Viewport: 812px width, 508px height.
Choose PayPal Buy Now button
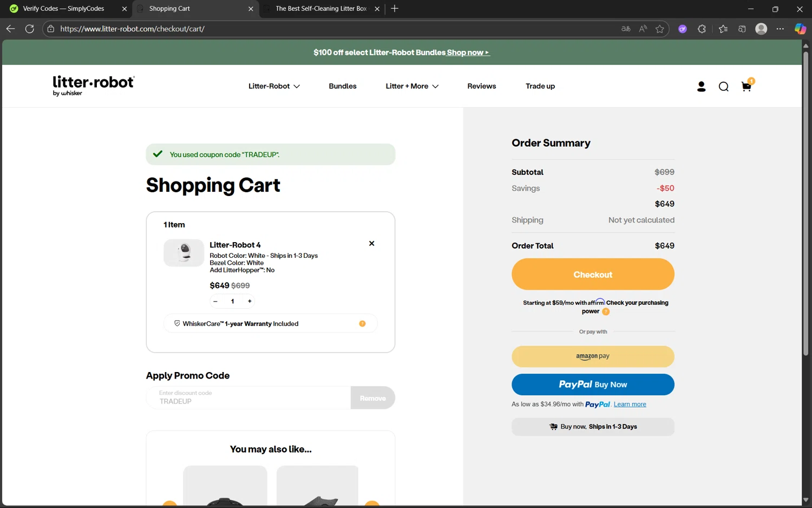[593, 385]
